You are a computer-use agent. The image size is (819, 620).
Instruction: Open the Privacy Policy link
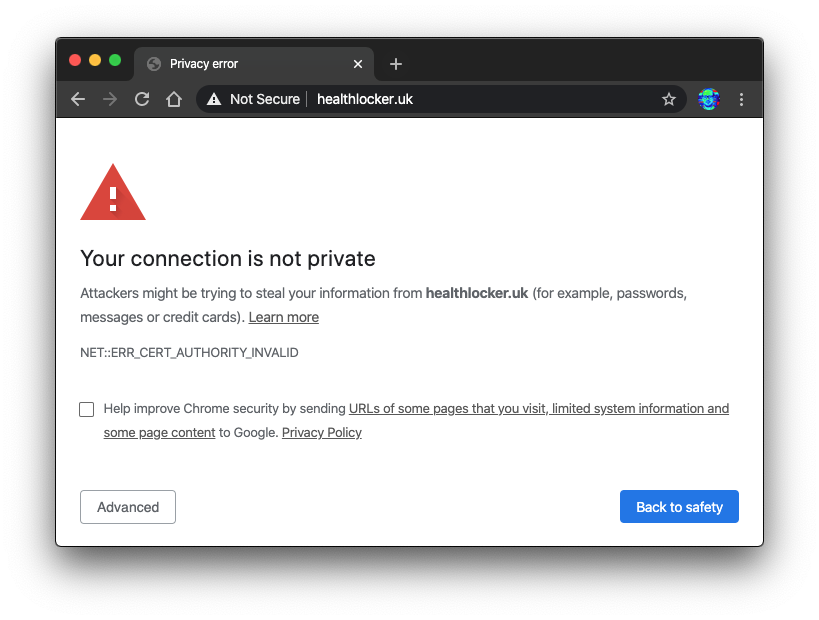point(321,432)
